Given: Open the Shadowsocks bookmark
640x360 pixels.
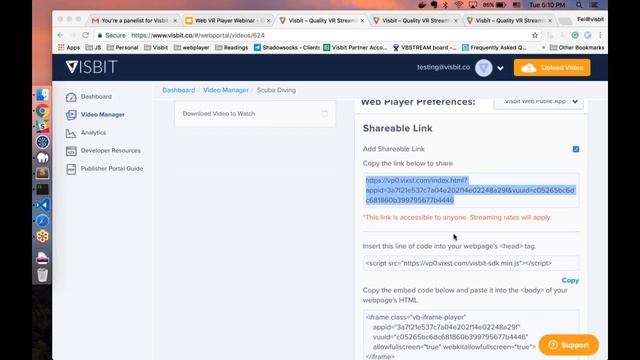Looking at the screenshot, I should pyautogui.click(x=287, y=48).
